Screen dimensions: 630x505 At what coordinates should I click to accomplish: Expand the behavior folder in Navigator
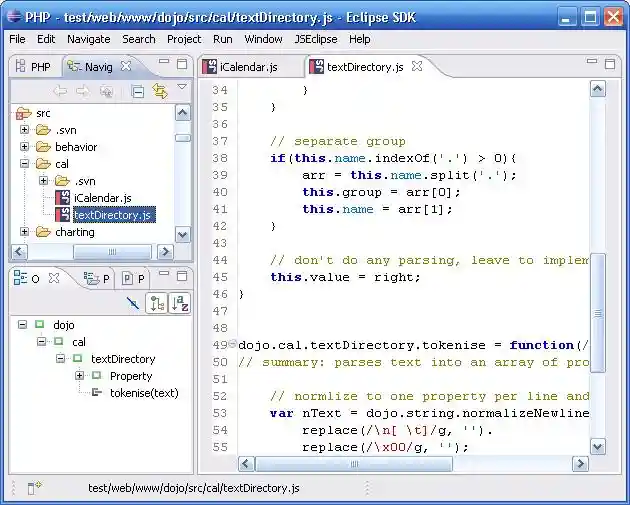pos(25,147)
